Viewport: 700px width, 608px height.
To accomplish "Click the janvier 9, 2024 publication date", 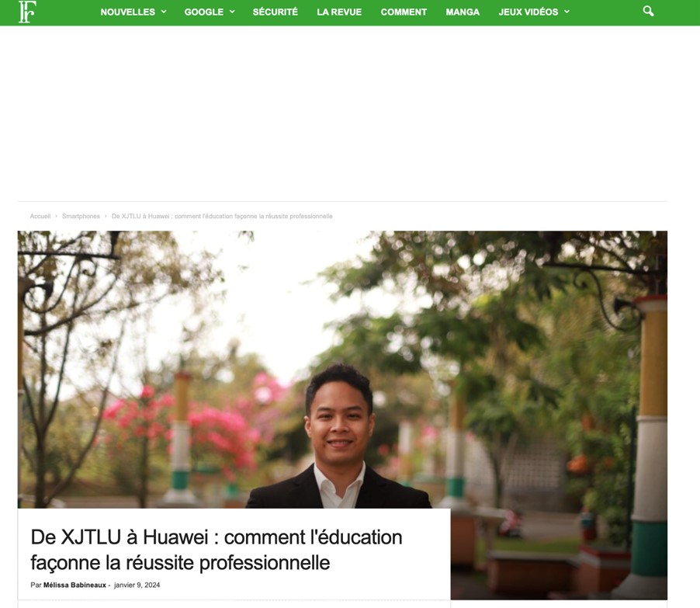I will (137, 585).
